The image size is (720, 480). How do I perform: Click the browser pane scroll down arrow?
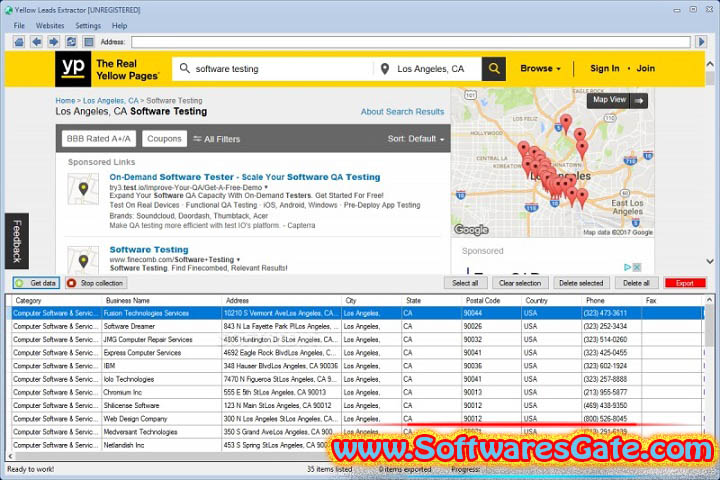point(710,261)
